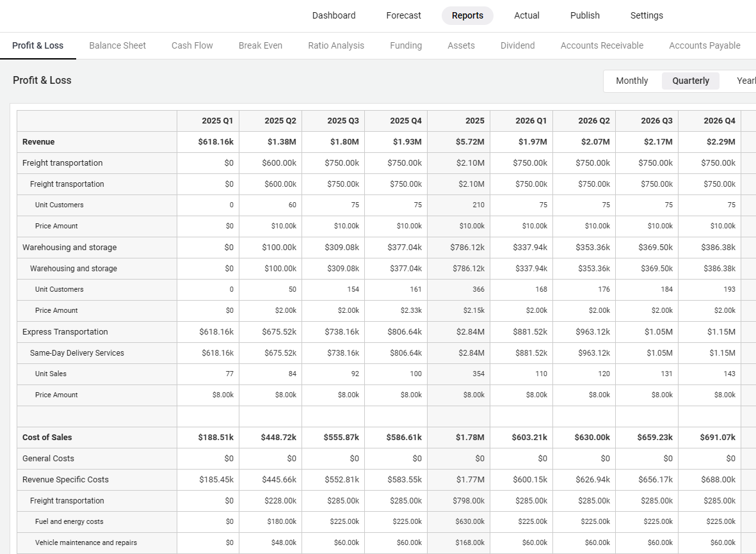Click Revenue value $2.29M for 2026 Q4
This screenshot has width=756, height=554.
click(721, 141)
